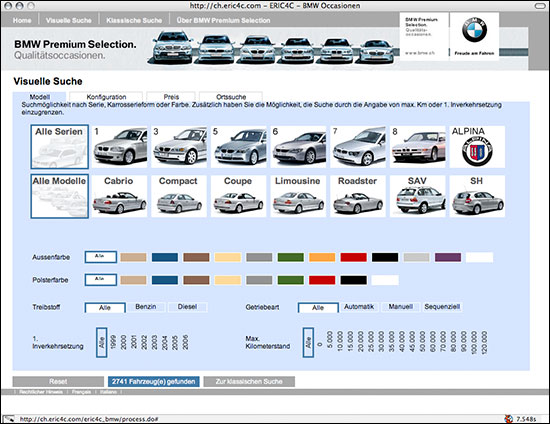Select Alle for Polsterfarbe

point(101,280)
